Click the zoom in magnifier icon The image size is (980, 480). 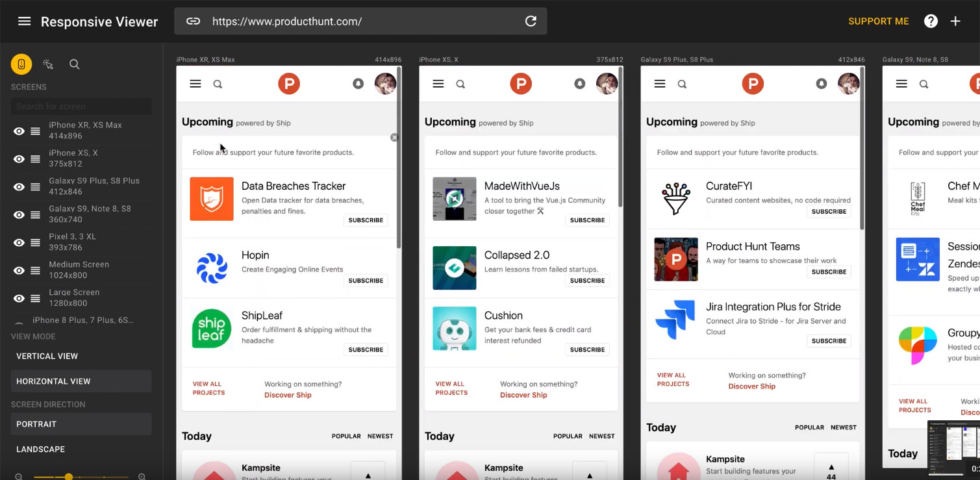[x=142, y=477]
